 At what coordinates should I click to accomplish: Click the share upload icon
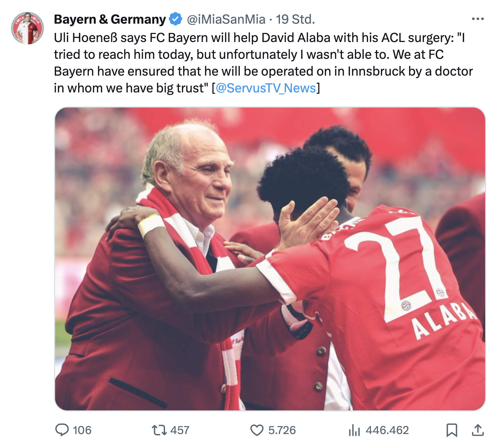478,430
